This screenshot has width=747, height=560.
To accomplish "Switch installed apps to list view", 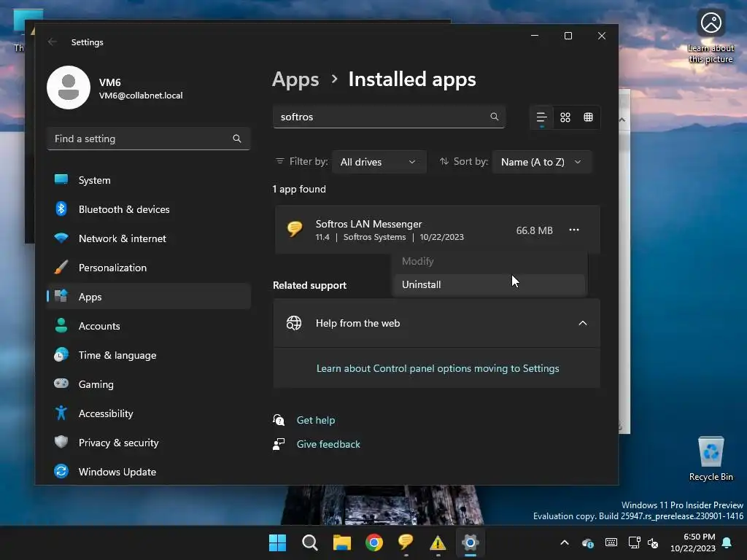I will coord(542,117).
